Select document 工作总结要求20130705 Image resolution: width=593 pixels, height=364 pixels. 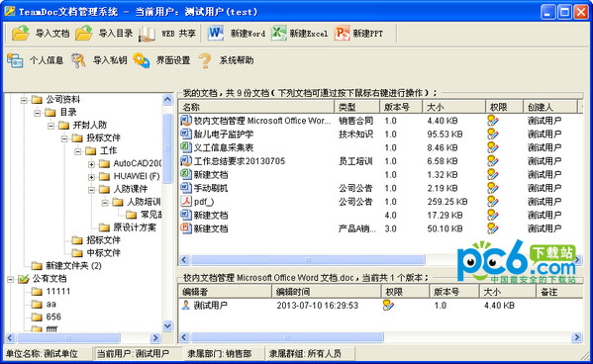tap(240, 161)
